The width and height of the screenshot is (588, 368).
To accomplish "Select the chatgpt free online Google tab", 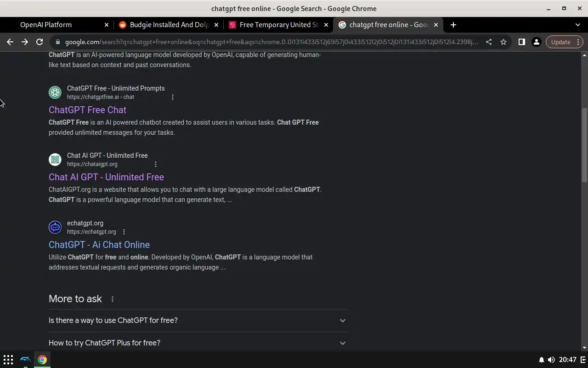I will point(389,25).
